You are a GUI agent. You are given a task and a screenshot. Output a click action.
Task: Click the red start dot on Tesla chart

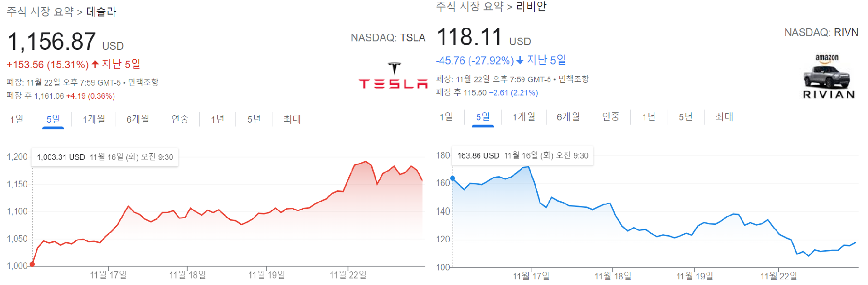32,264
